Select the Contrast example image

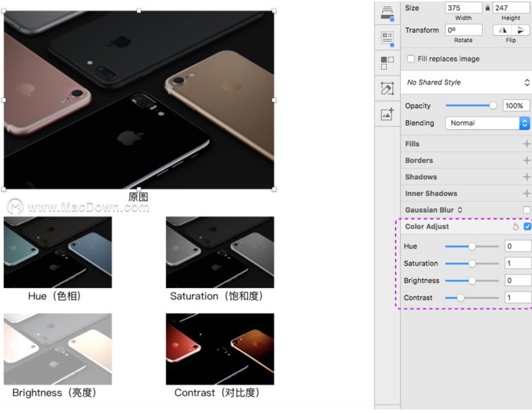pos(220,349)
